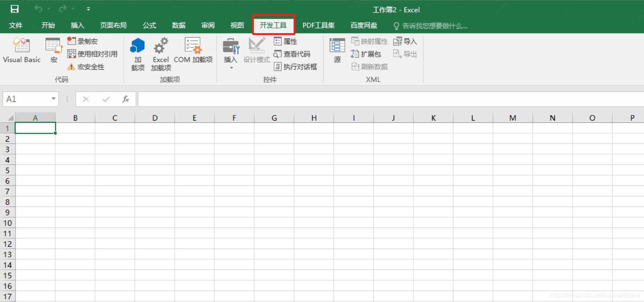Click 导入 XML import
Screen dimensions: 644x302
pos(405,41)
